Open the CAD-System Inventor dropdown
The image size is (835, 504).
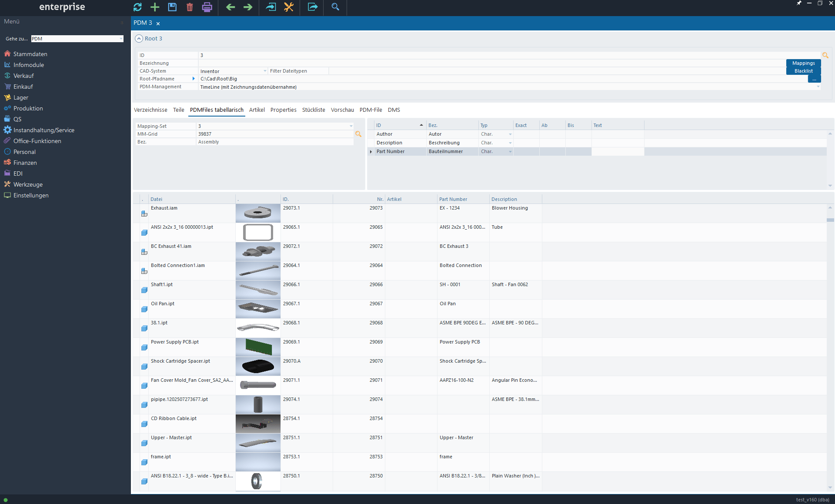[x=265, y=71]
